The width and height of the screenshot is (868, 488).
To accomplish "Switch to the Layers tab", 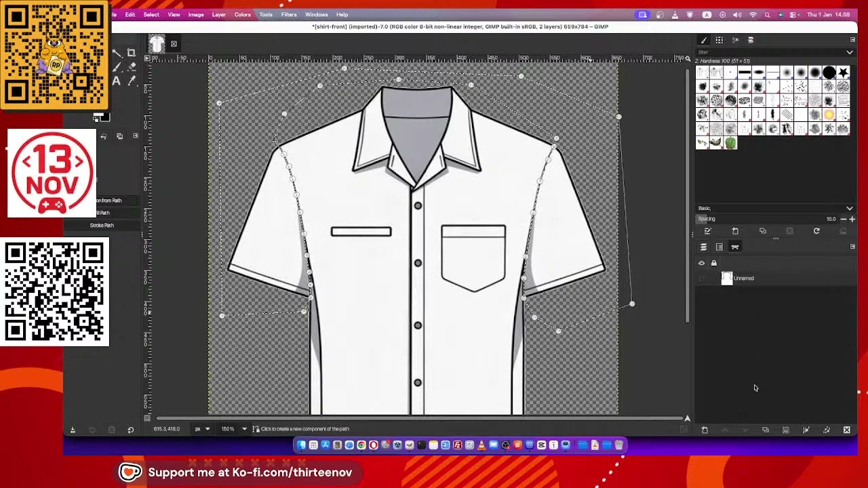I will pyautogui.click(x=704, y=247).
